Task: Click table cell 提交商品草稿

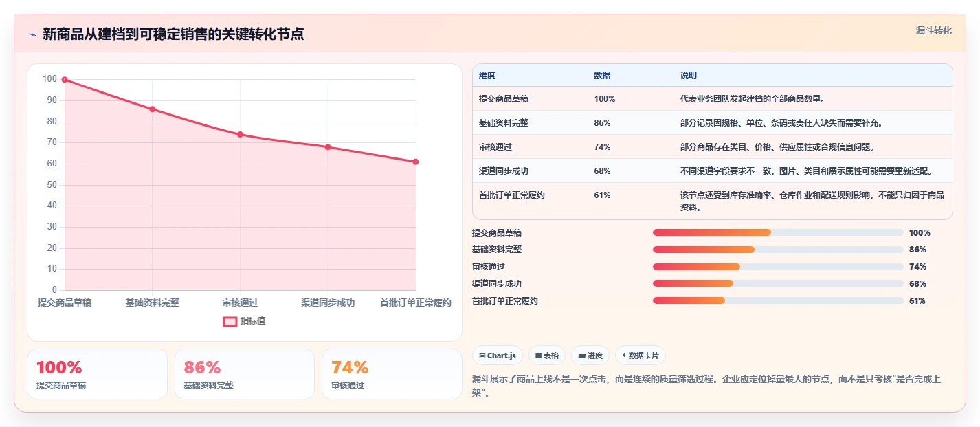Action: (504, 99)
